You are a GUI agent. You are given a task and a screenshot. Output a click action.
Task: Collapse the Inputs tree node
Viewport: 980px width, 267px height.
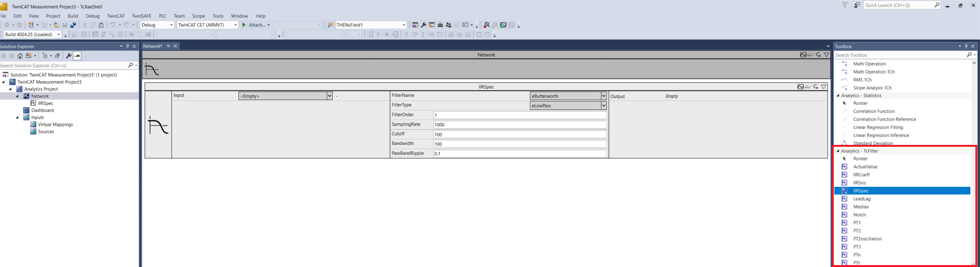click(17, 118)
